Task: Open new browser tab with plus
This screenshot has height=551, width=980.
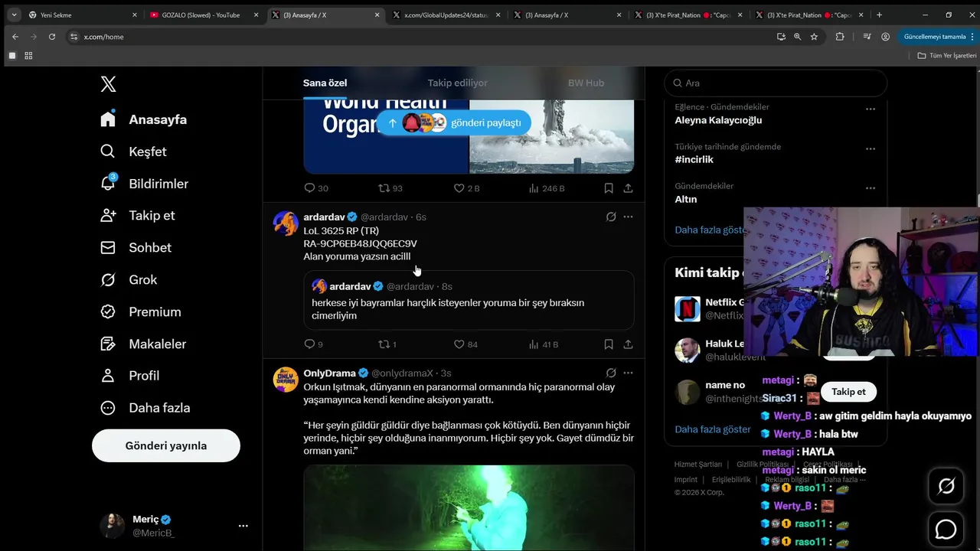Action: pyautogui.click(x=879, y=15)
